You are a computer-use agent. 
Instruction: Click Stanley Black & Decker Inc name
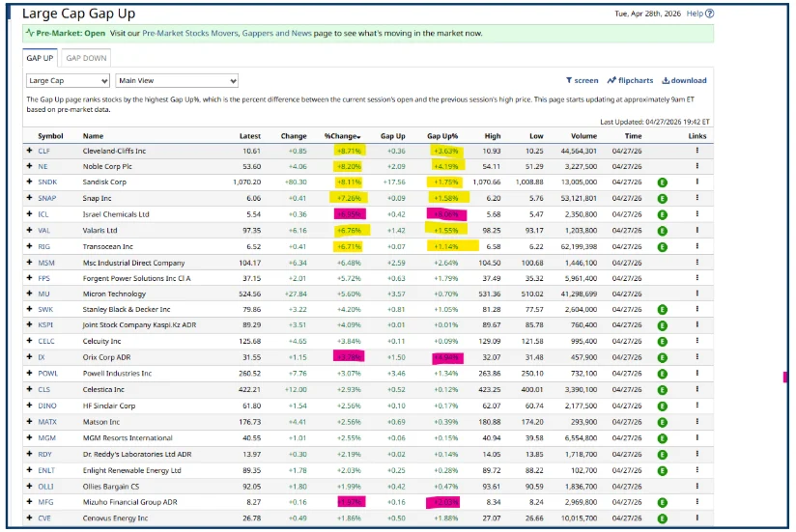click(x=127, y=309)
